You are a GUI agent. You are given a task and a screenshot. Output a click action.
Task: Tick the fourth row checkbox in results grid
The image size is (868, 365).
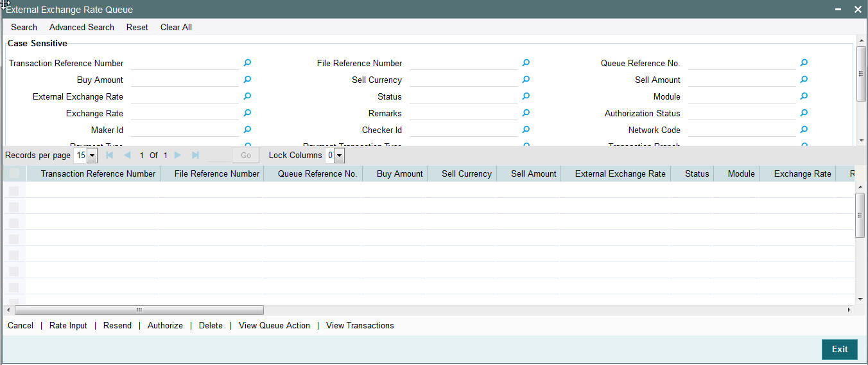click(13, 239)
